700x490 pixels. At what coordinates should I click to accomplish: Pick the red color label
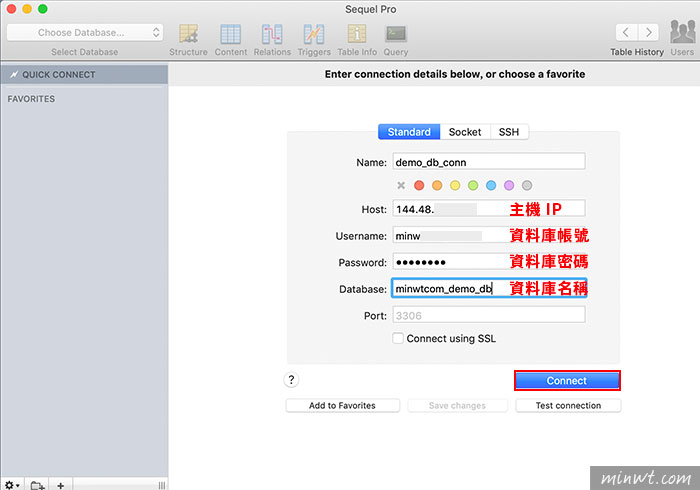[x=419, y=185]
